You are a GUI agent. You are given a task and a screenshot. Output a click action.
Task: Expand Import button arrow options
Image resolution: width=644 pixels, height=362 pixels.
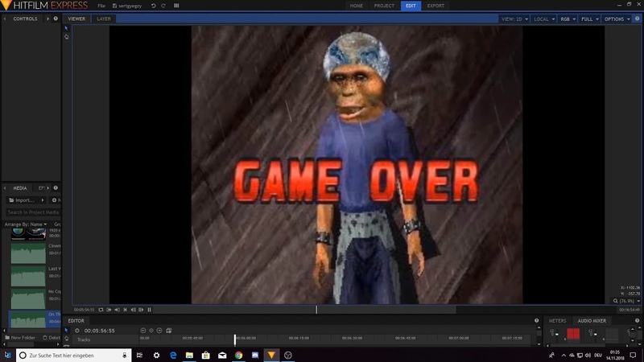(x=43, y=200)
